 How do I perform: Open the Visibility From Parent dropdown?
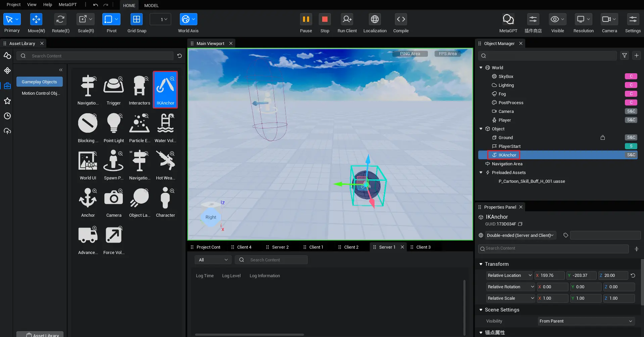tap(586, 321)
